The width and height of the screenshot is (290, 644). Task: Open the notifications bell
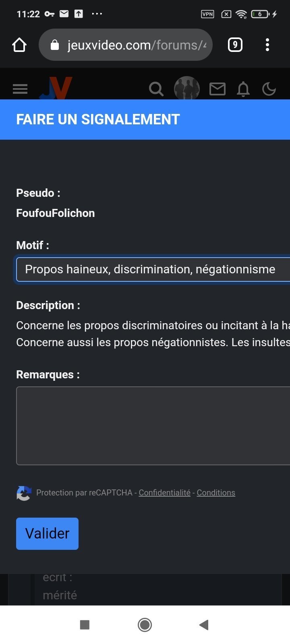point(243,89)
